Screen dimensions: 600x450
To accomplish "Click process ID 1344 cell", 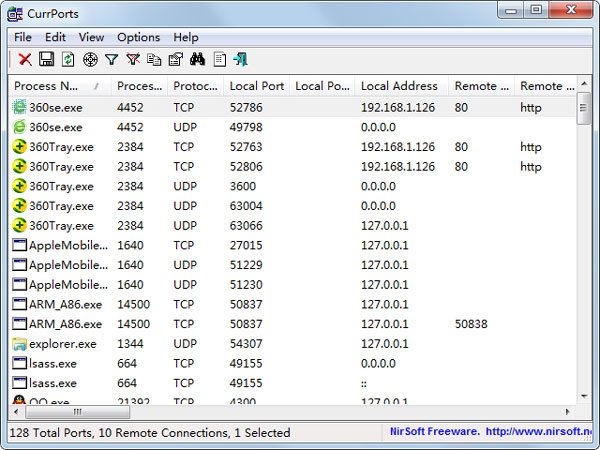I will pos(130,344).
